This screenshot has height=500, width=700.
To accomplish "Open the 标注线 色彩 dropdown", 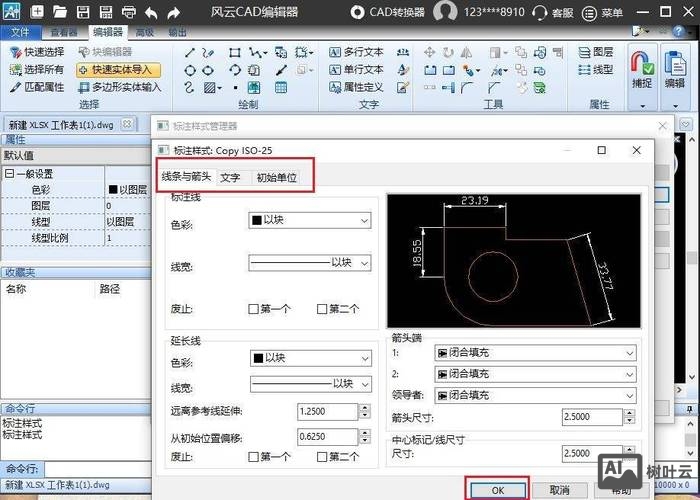I will (310, 220).
